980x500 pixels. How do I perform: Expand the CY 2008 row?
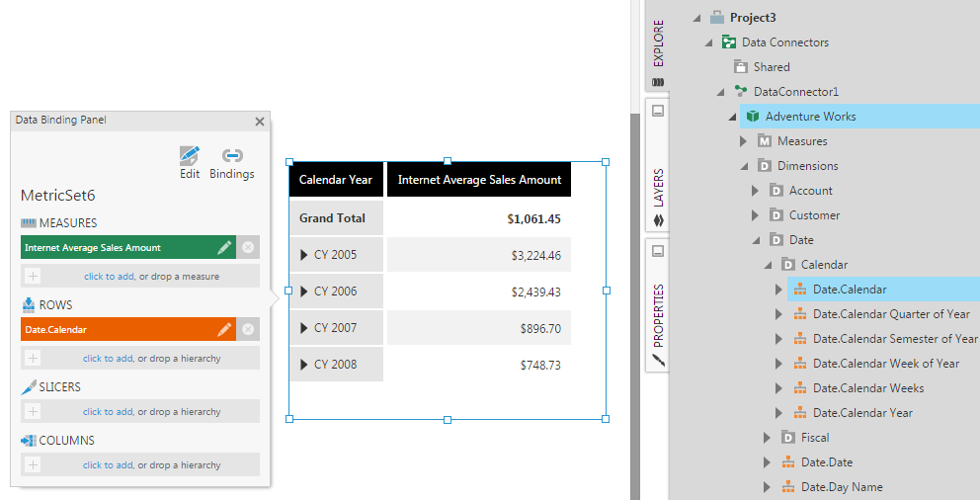[x=304, y=365]
